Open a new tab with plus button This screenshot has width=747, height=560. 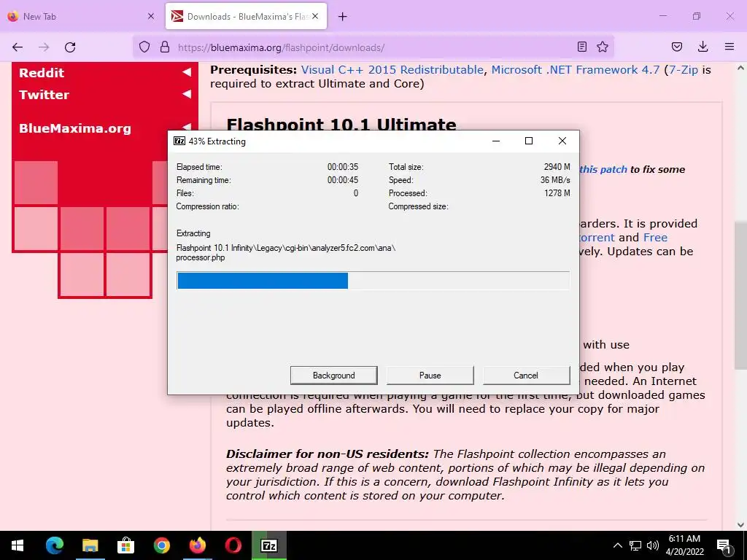point(343,17)
